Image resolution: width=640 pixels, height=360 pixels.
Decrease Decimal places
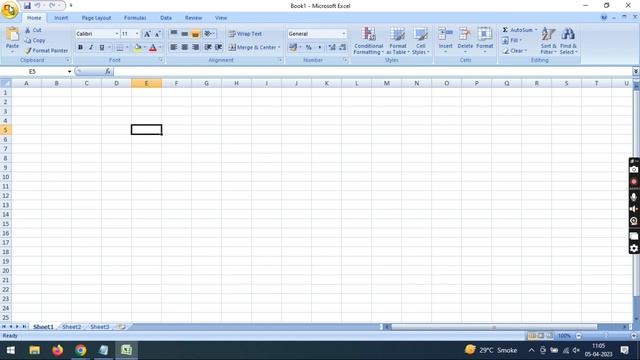point(342,47)
